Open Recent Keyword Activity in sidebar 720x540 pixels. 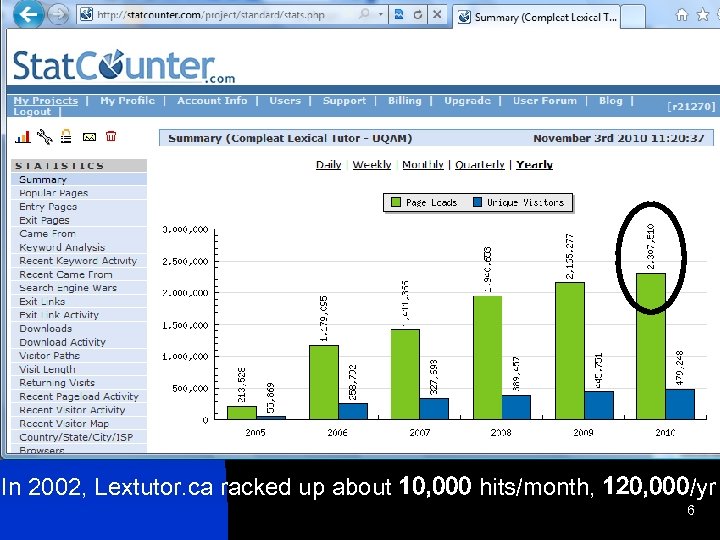pyautogui.click(x=79, y=261)
